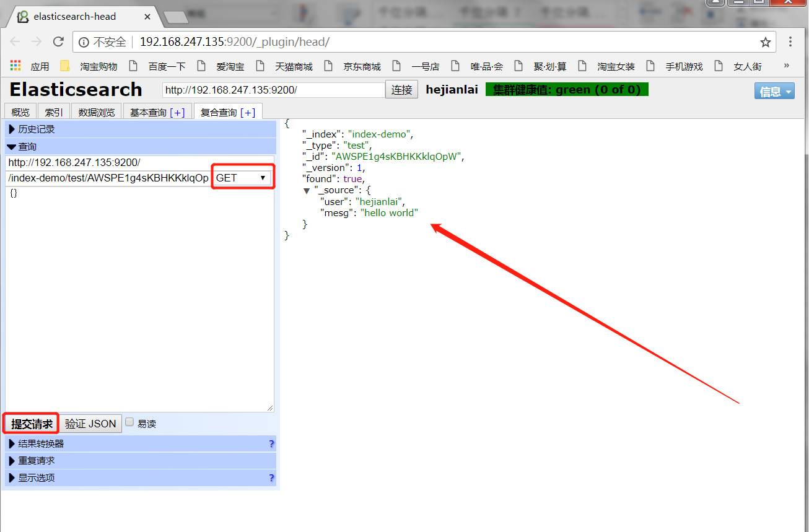Toggle the 易读 checkbox
Screen dimensions: 809x532
(129, 422)
